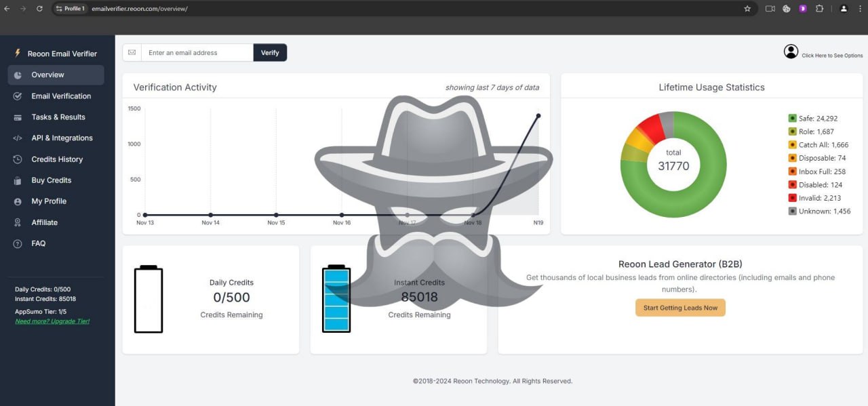Image resolution: width=868 pixels, height=406 pixels.
Task: Click sidebar text 'AppSumo Tier: 1/5'
Action: 41,312
